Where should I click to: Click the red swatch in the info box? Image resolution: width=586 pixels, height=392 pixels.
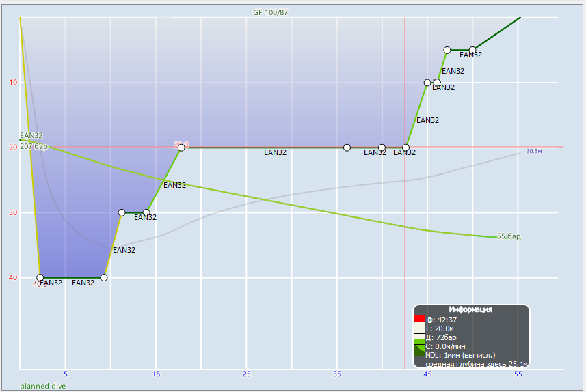420,318
